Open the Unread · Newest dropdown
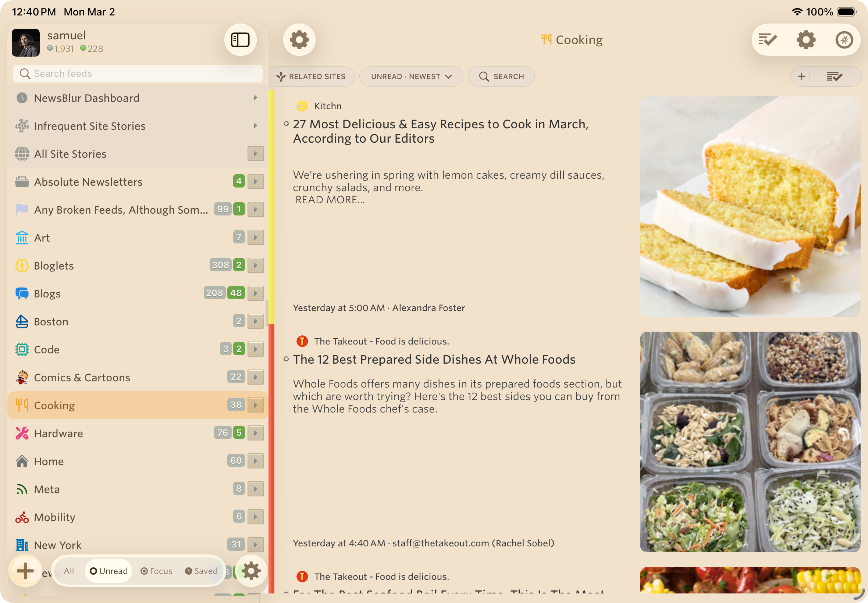The width and height of the screenshot is (868, 603). click(411, 77)
